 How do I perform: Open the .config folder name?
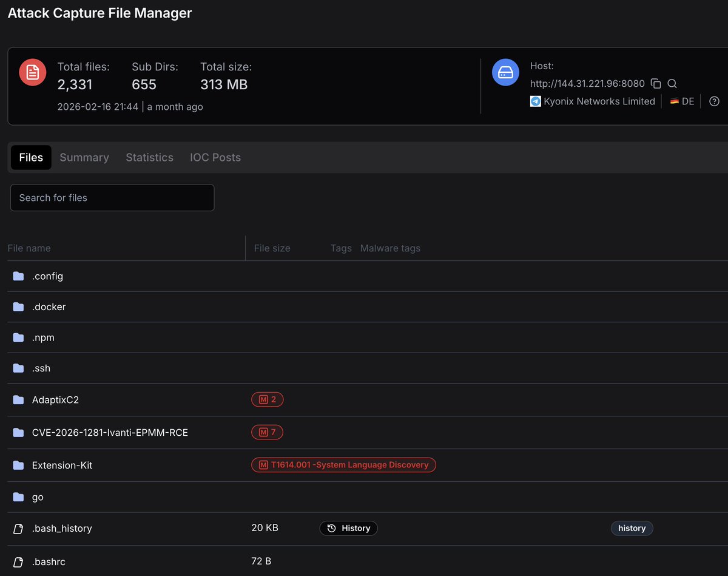(x=47, y=276)
